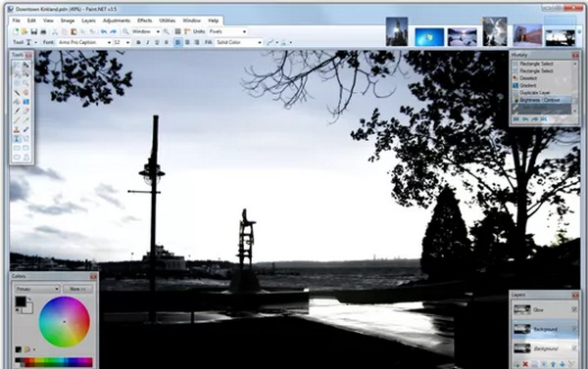Click the red Delete Layer icon
Viewport: 588px width, 369px height.
coord(525,364)
